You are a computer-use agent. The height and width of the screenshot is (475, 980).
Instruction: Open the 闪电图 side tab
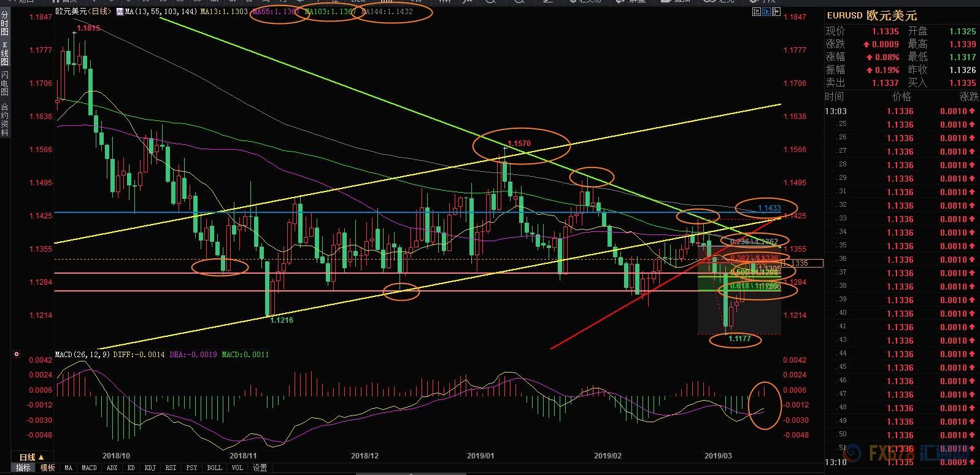[x=5, y=84]
